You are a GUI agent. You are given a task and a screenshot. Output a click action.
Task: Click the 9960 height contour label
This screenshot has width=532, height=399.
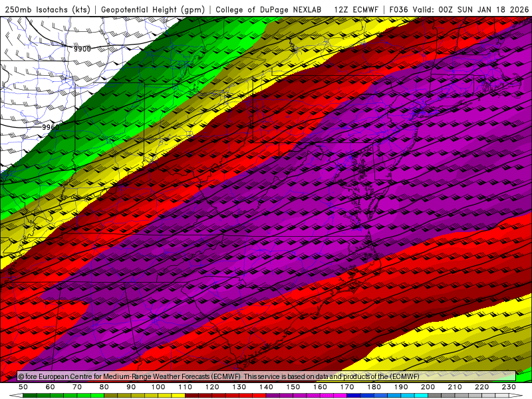[x=51, y=127]
